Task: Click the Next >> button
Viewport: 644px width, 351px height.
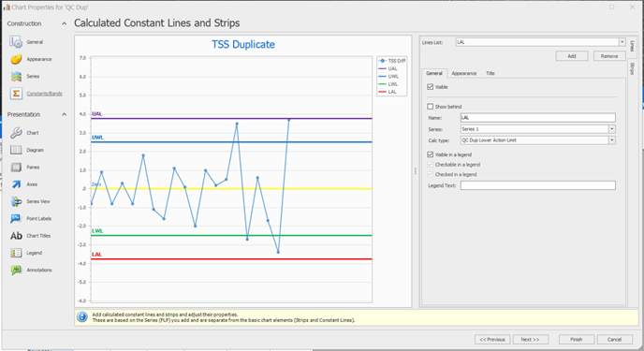Action: [x=530, y=340]
